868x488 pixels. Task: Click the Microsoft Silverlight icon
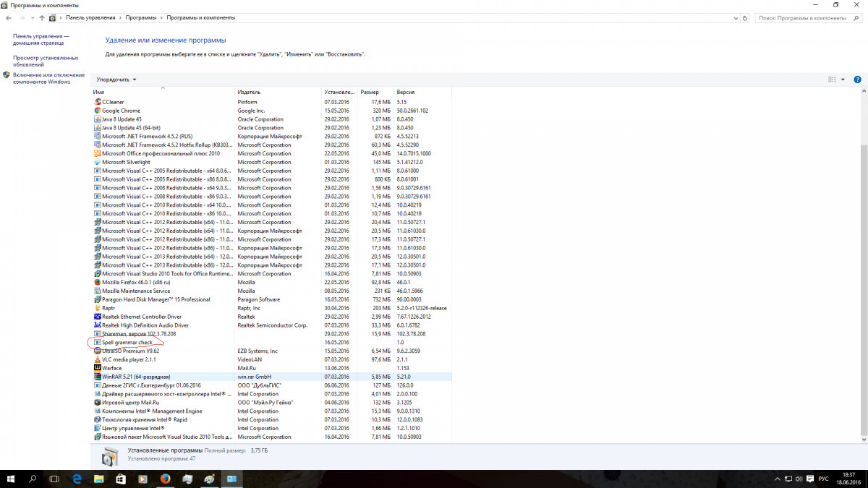point(98,162)
